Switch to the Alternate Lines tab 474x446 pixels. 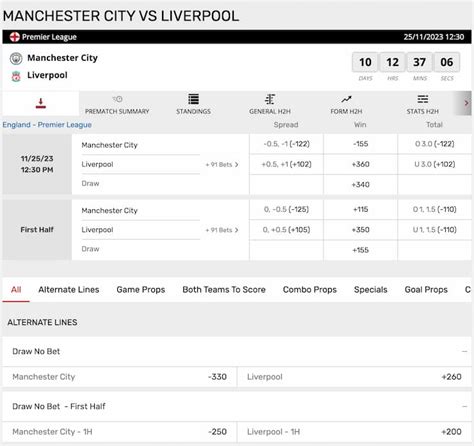click(69, 290)
